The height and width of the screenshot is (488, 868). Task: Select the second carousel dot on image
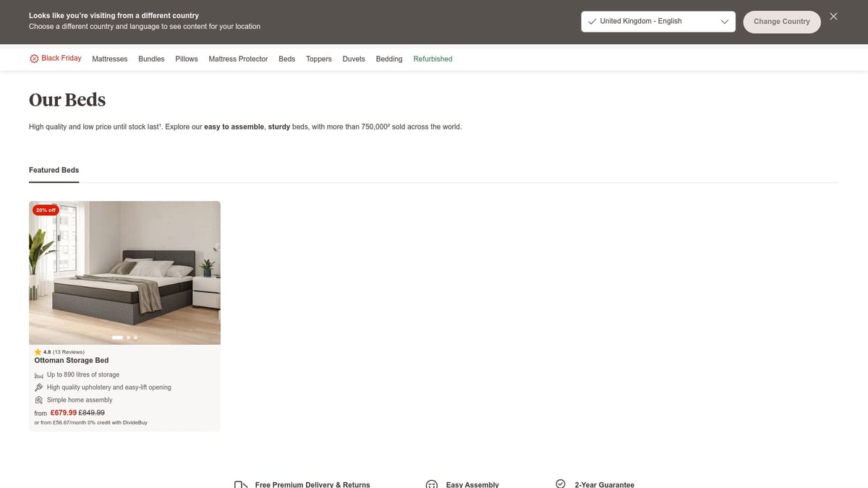click(128, 338)
